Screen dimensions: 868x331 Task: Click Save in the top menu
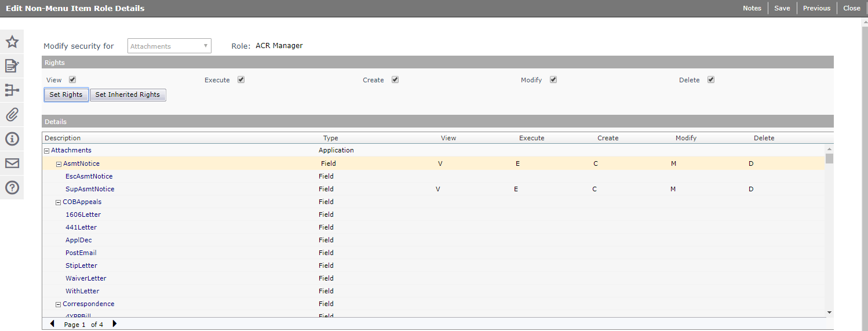tap(782, 8)
